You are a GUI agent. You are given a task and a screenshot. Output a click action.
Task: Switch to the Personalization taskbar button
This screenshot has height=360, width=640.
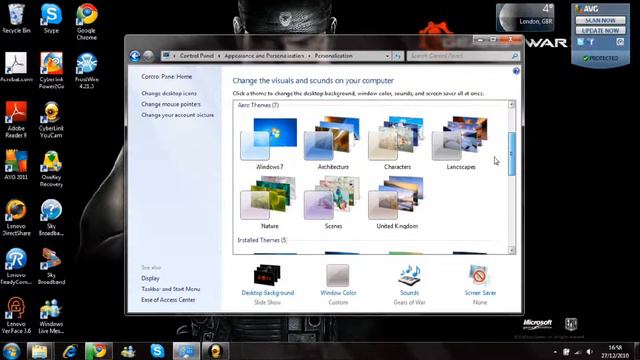[x=186, y=351]
